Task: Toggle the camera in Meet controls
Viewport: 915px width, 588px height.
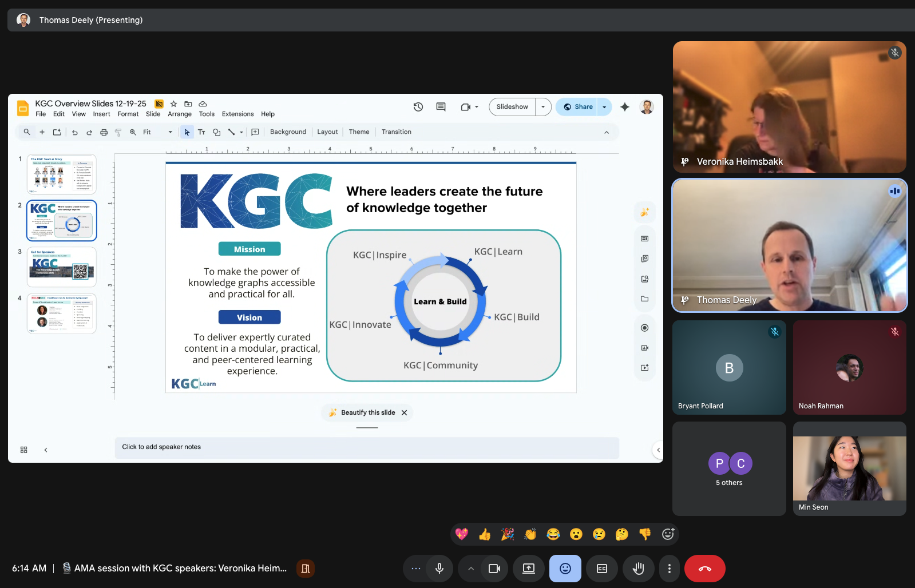Action: [x=494, y=569]
